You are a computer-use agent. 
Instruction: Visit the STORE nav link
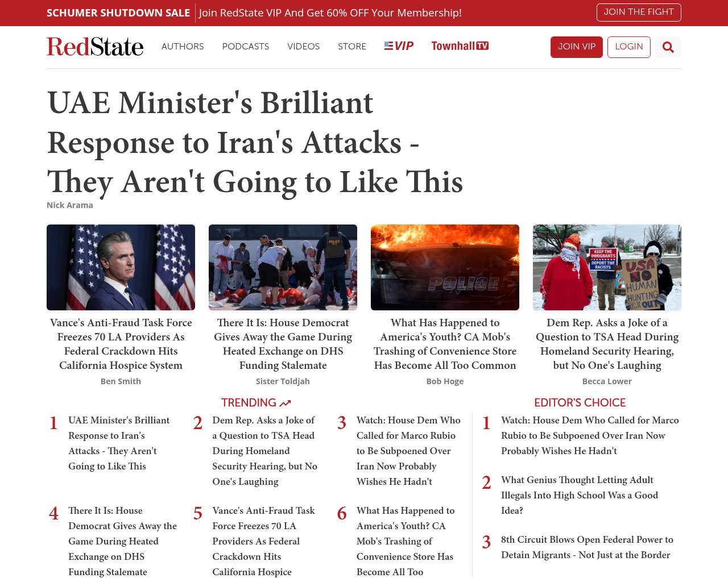tap(351, 47)
